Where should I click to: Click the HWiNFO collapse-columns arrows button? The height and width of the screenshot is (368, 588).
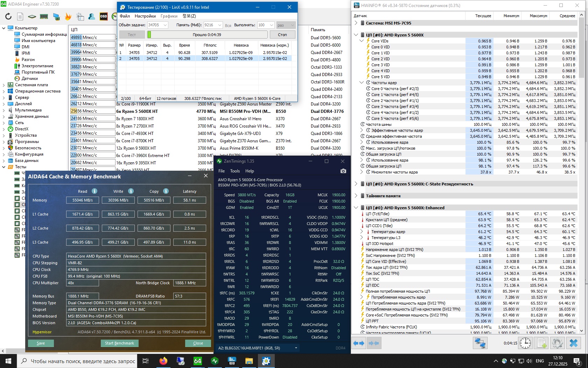tap(374, 343)
